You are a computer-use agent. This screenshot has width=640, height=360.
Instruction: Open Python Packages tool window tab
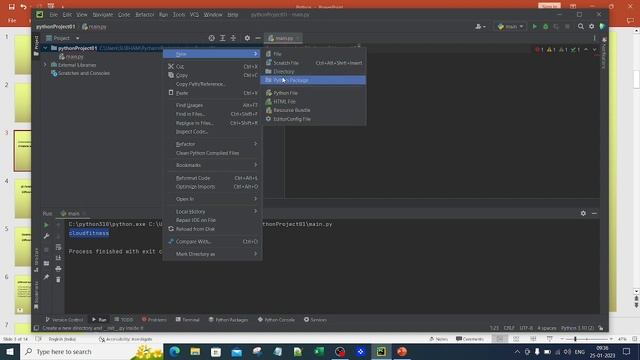point(229,320)
